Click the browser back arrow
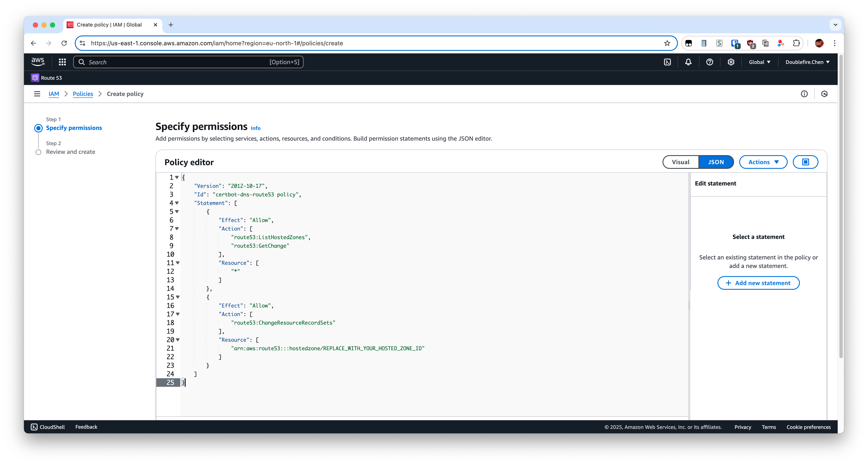Screen dimensions: 868x465 33,43
